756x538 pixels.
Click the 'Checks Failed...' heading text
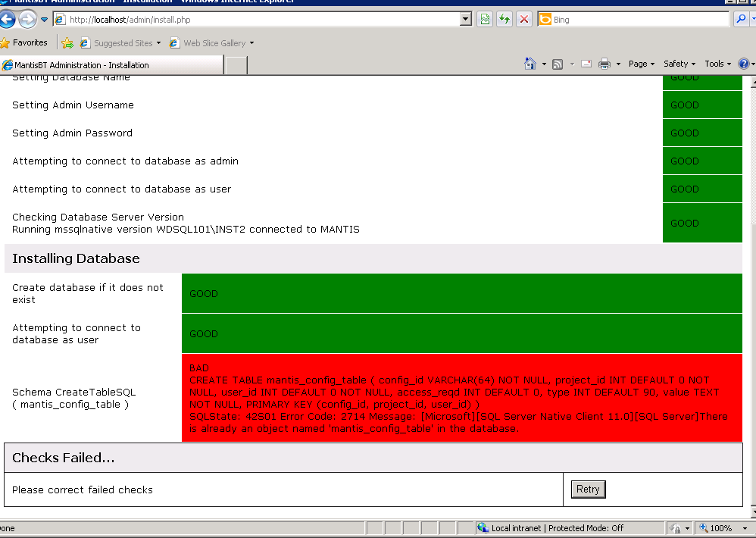pos(63,458)
